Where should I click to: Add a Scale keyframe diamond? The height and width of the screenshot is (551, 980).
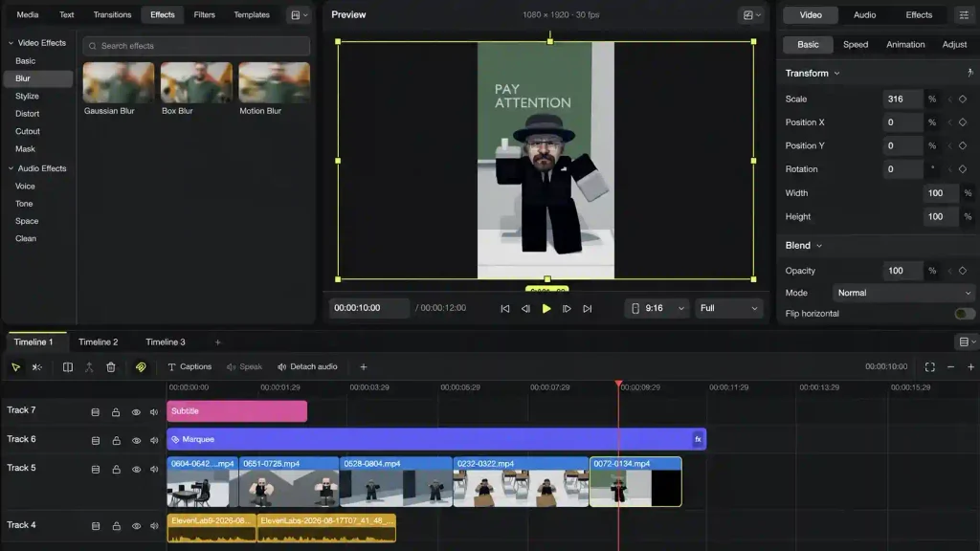pyautogui.click(x=963, y=99)
